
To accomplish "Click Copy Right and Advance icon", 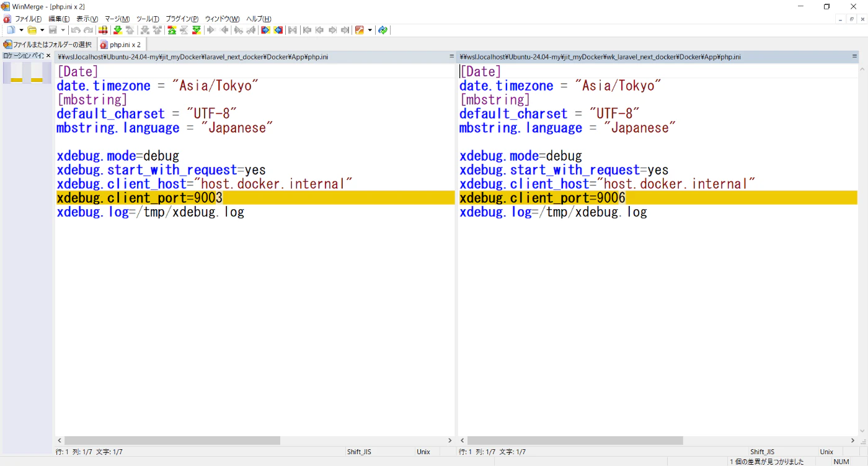I will pos(238,30).
